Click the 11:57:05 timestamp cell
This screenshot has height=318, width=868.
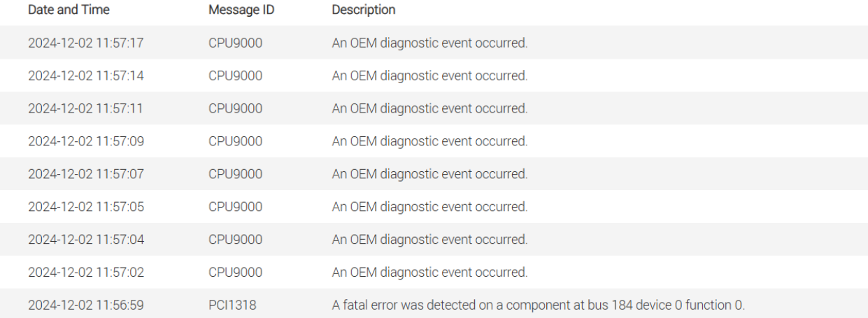point(86,207)
